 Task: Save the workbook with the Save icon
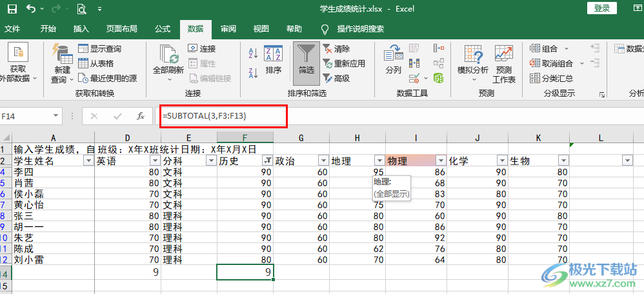coord(12,8)
